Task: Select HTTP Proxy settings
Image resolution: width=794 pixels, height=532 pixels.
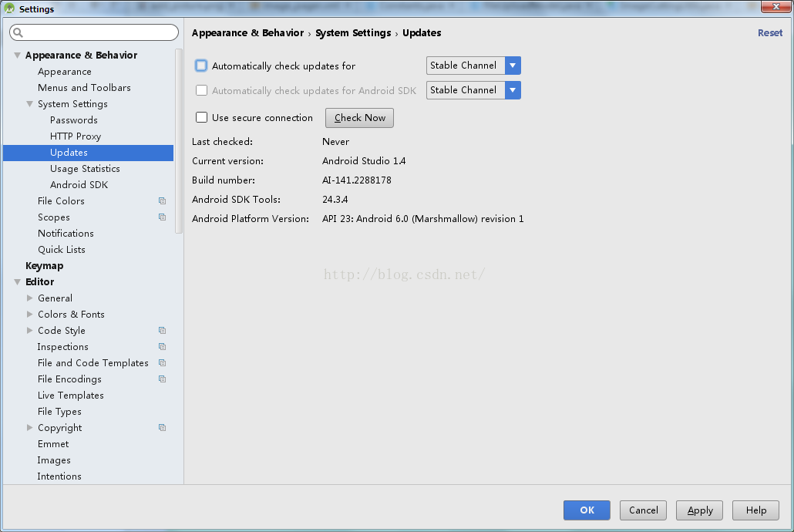Action: pyautogui.click(x=76, y=136)
